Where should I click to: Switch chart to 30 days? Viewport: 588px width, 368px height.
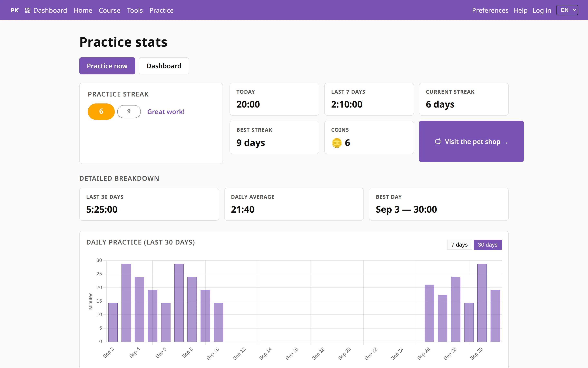pyautogui.click(x=487, y=245)
